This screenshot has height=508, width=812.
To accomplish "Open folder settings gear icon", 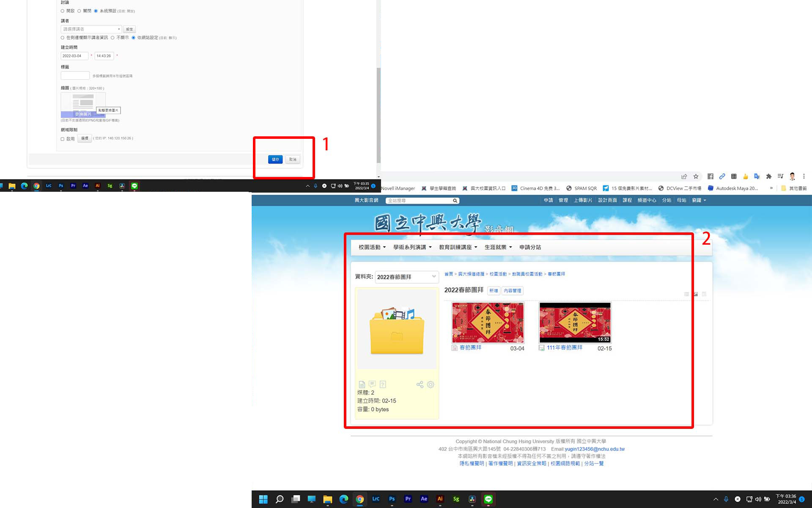I will [431, 384].
